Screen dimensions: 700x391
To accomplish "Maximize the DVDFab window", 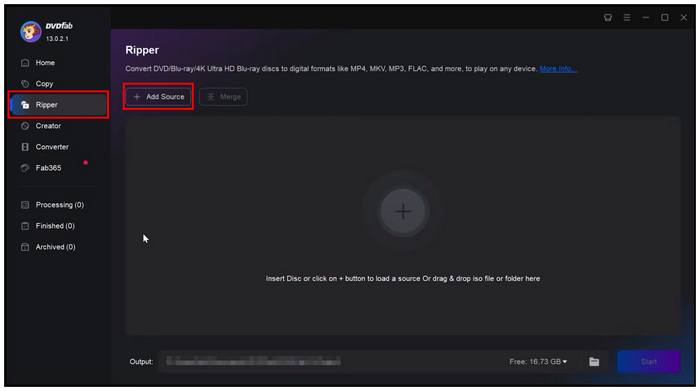I will pyautogui.click(x=665, y=17).
